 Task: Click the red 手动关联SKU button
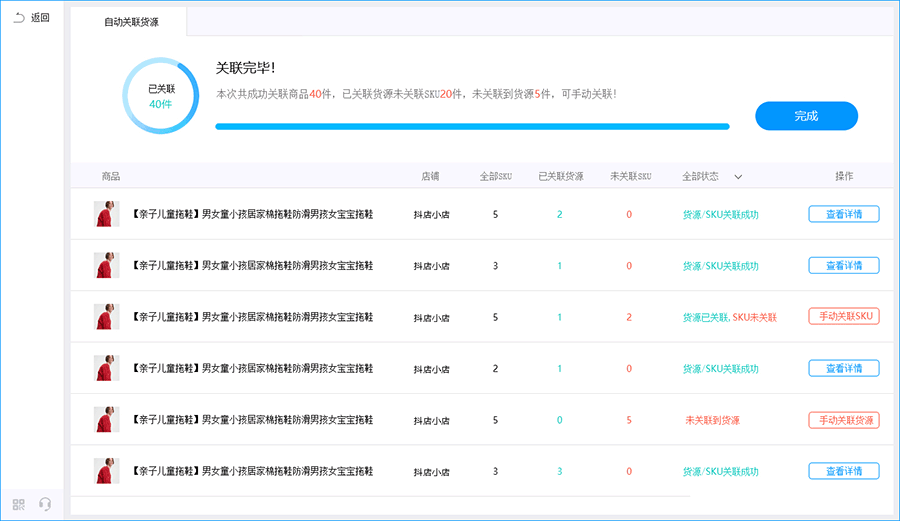tap(843, 316)
